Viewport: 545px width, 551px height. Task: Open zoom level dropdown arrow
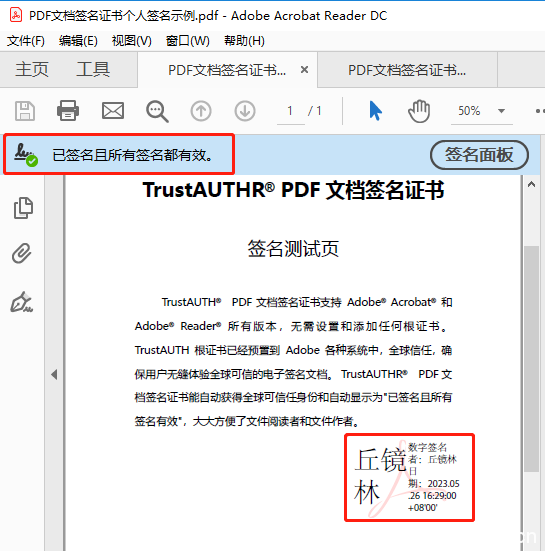click(x=501, y=111)
